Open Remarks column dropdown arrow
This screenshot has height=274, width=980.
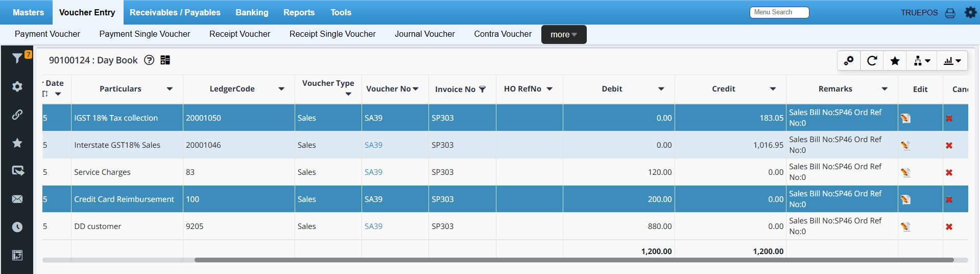[885, 89]
